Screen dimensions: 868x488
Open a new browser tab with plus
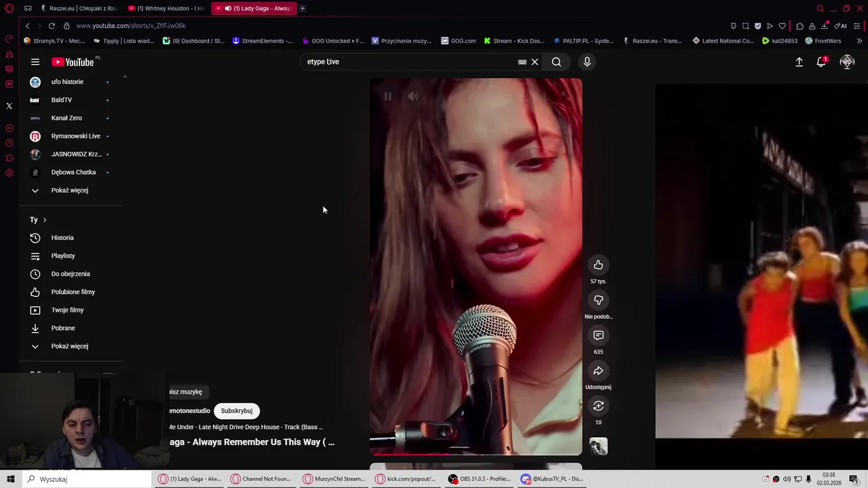[x=302, y=8]
